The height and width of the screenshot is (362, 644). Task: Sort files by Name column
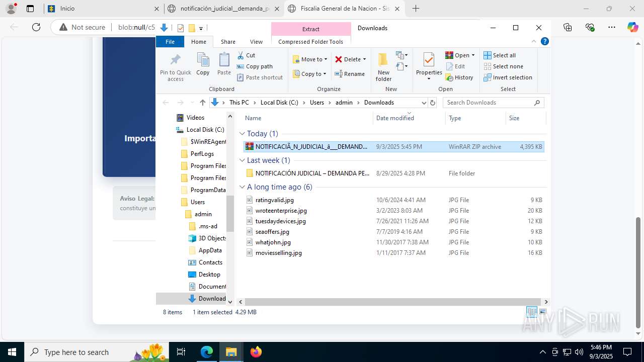(x=307, y=118)
